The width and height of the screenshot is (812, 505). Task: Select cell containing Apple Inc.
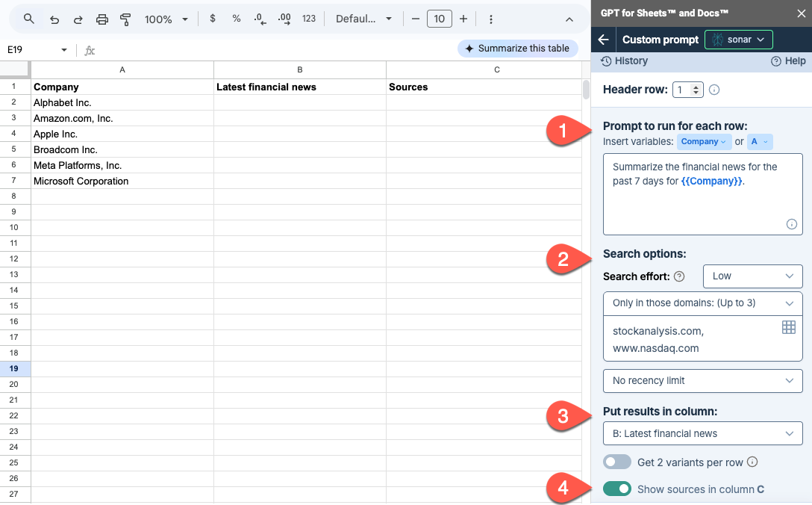click(x=122, y=134)
